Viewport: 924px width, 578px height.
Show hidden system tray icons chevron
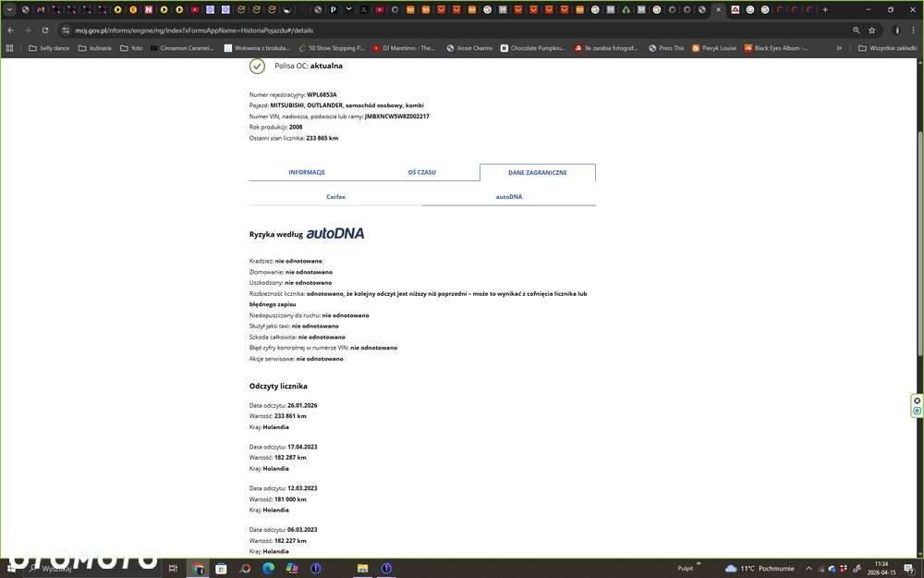coord(808,569)
